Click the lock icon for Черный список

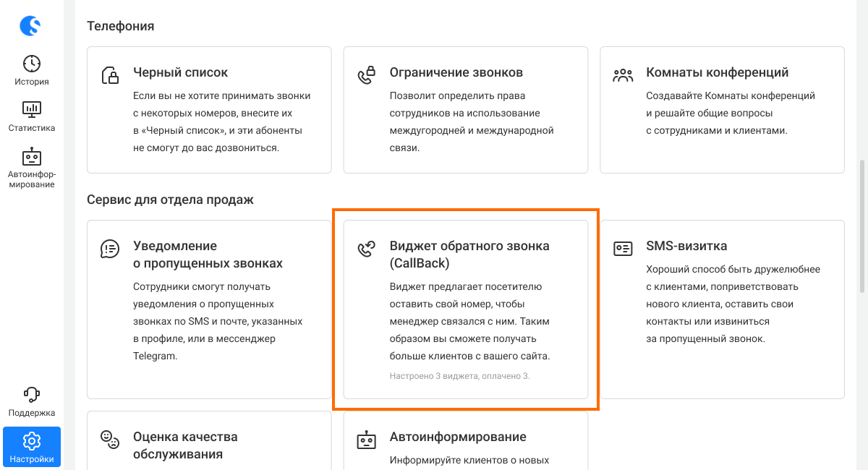tap(110, 74)
